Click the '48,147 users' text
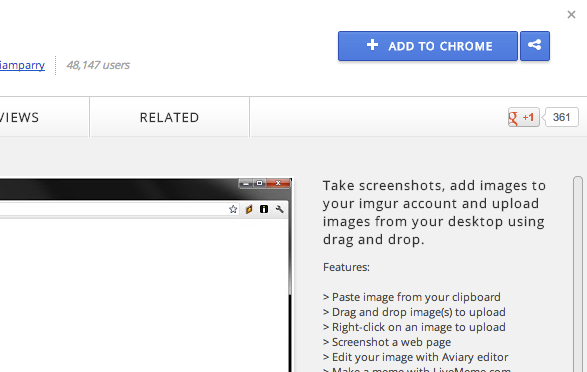Image resolution: width=587 pixels, height=372 pixels. coord(98,65)
